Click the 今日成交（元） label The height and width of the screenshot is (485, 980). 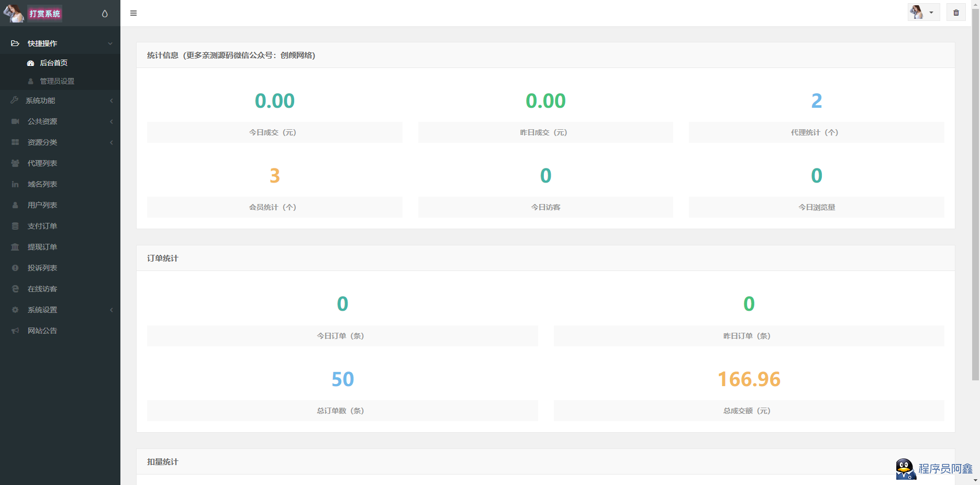tap(273, 132)
